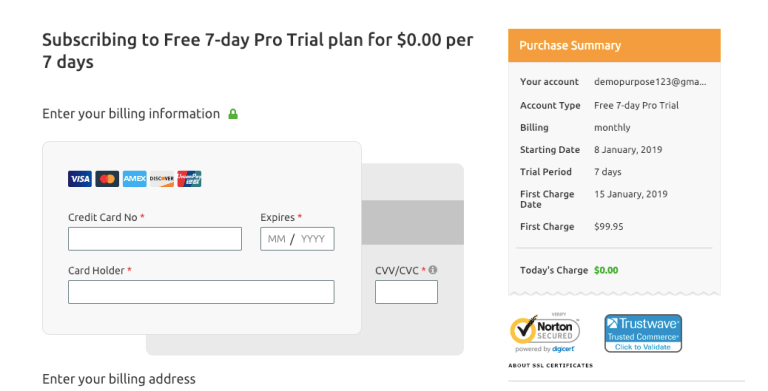Click the Visa card logo
This screenshot has width=768, height=391.
click(80, 179)
